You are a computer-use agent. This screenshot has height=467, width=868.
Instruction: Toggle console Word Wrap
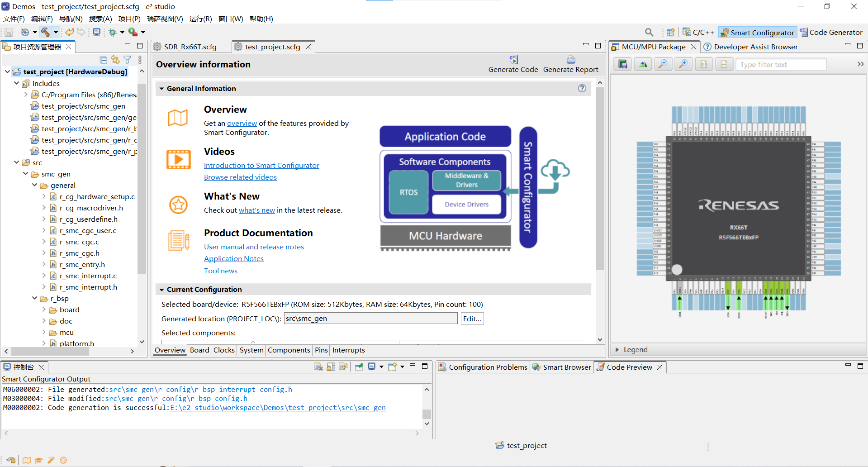pos(343,367)
